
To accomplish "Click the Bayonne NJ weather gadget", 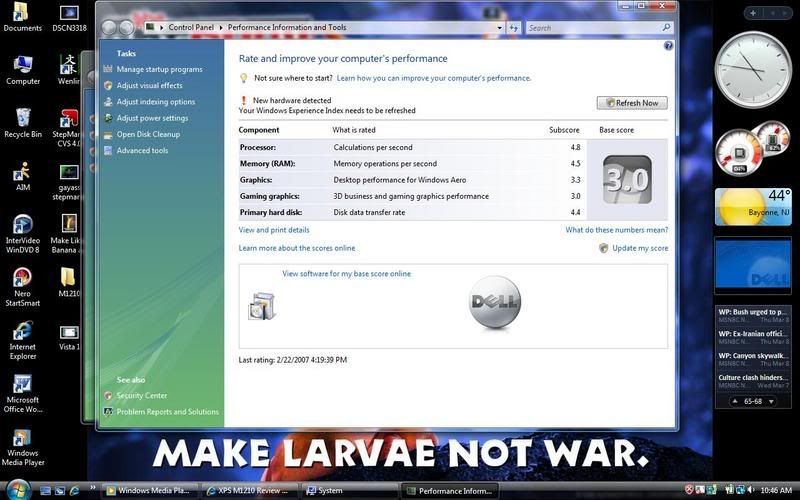I will click(753, 207).
